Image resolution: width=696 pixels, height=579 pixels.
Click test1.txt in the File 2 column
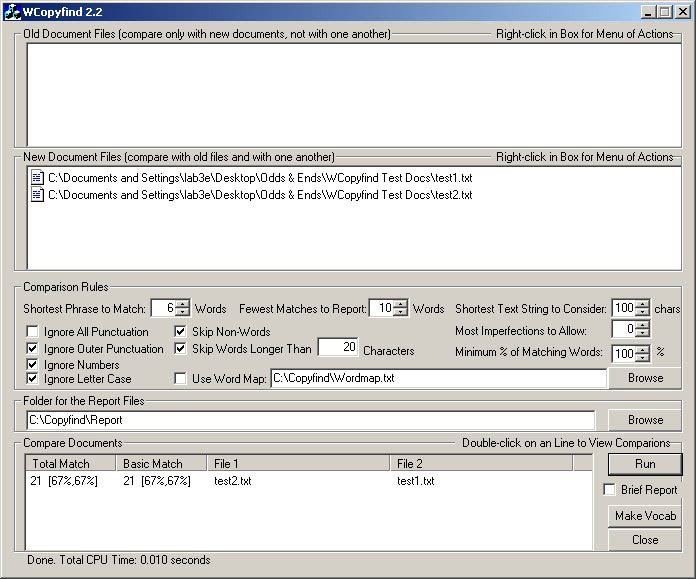coord(415,481)
